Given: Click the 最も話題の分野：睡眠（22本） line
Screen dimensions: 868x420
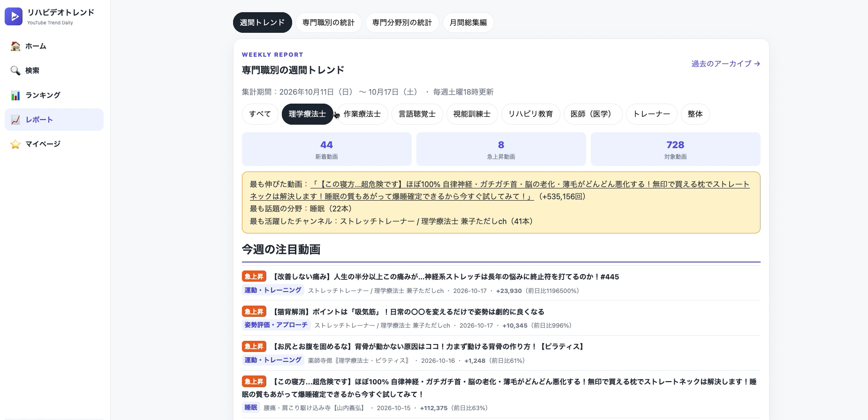Looking at the screenshot, I should point(301,209).
